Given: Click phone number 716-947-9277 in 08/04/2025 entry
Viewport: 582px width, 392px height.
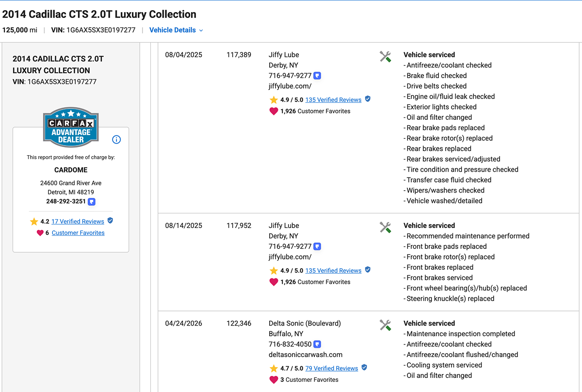Looking at the screenshot, I should click(290, 76).
